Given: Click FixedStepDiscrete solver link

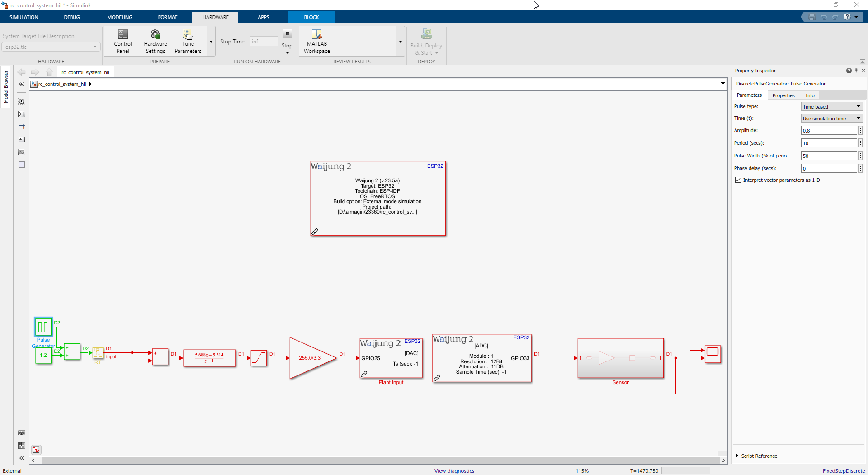Looking at the screenshot, I should [844, 471].
